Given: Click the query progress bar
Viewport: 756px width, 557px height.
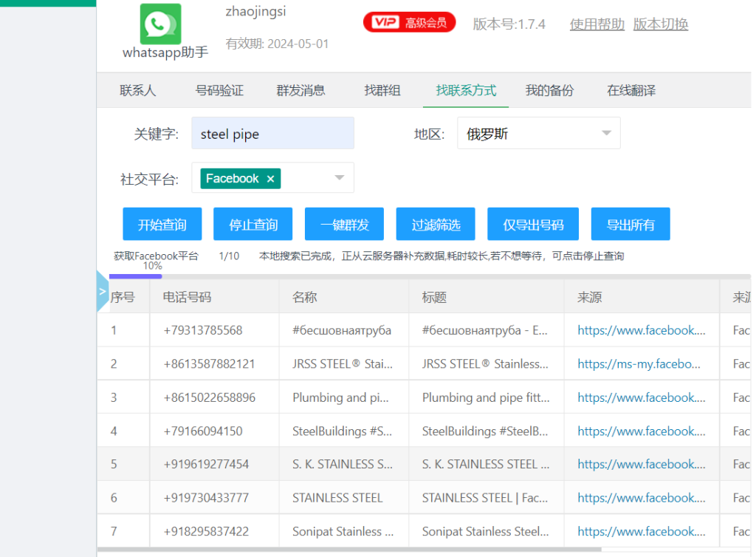Looking at the screenshot, I should [x=135, y=276].
